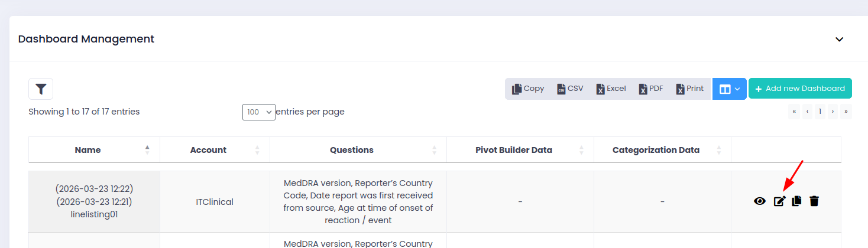Select page 1 in pagination
Image resolution: width=868 pixels, height=248 pixels.
[x=820, y=112]
